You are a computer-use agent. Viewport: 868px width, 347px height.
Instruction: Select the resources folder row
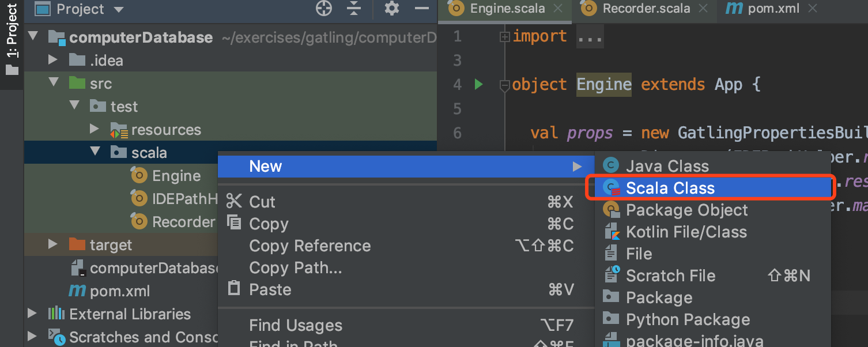[x=231, y=129]
